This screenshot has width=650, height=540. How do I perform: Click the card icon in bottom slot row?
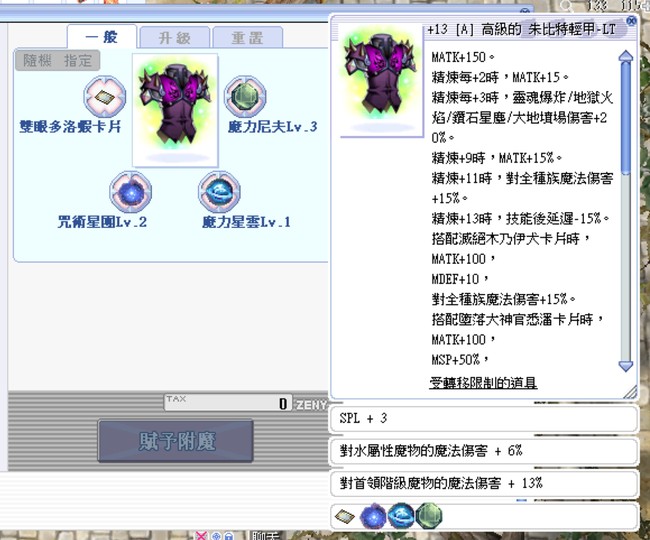(x=346, y=516)
